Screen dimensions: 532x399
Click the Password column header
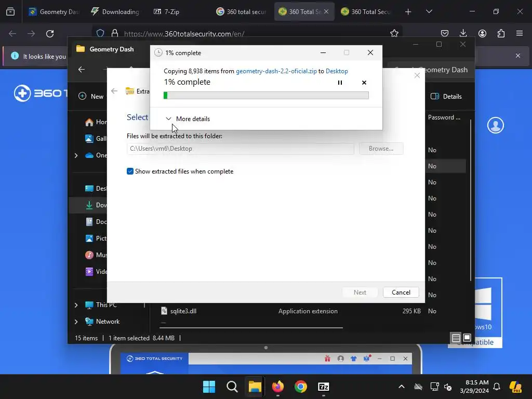point(444,117)
